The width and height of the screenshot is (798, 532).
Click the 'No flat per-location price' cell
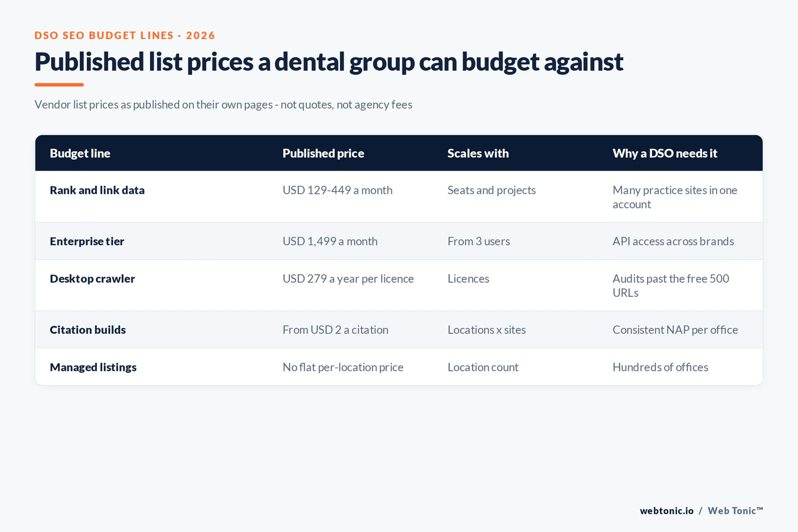(343, 367)
